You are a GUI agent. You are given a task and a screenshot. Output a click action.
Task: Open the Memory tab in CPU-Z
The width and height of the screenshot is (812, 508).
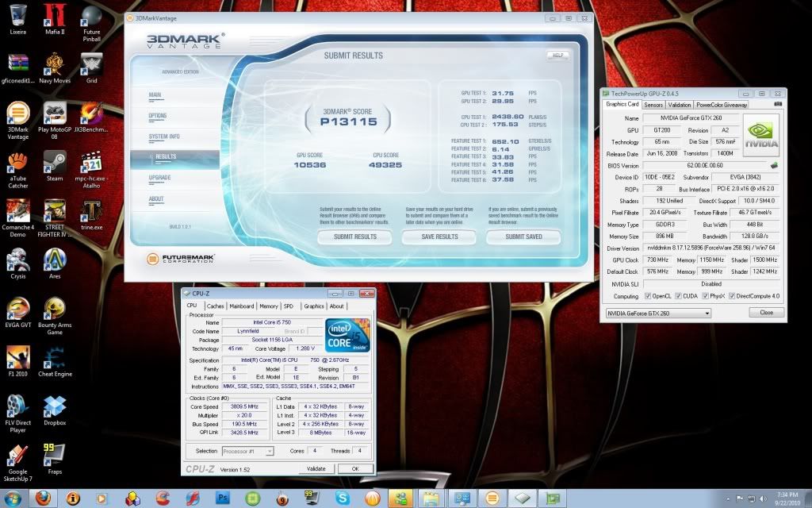tap(269, 306)
